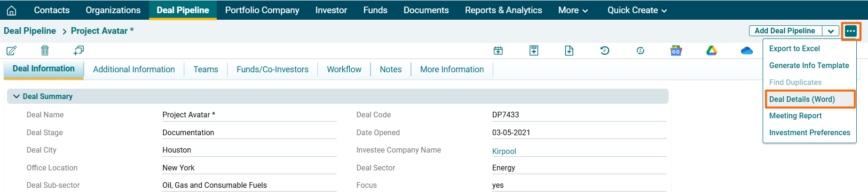
Task: Click the Add Deal Pipeline button
Action: click(x=784, y=31)
